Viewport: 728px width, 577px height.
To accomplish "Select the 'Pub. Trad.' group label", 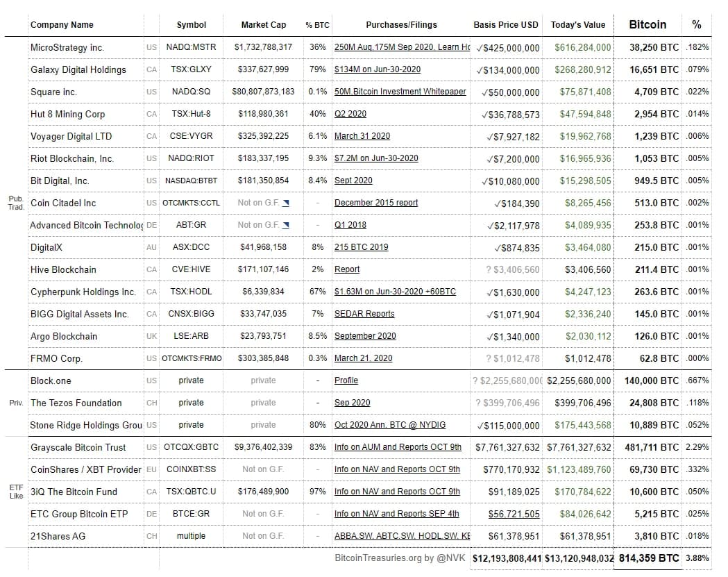I will point(16,203).
